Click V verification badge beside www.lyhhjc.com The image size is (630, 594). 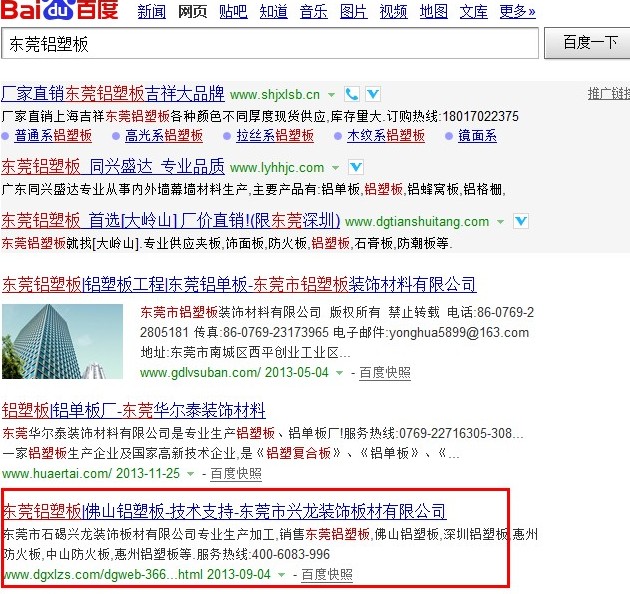355,167
